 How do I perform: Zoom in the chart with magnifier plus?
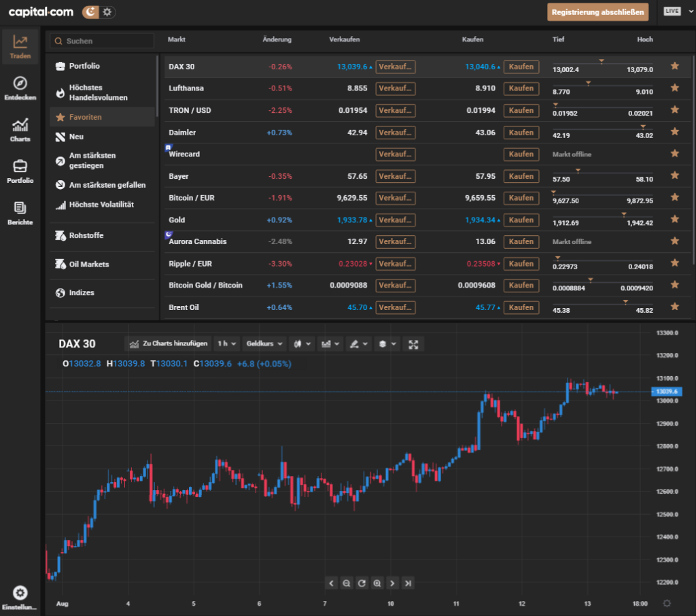click(377, 583)
